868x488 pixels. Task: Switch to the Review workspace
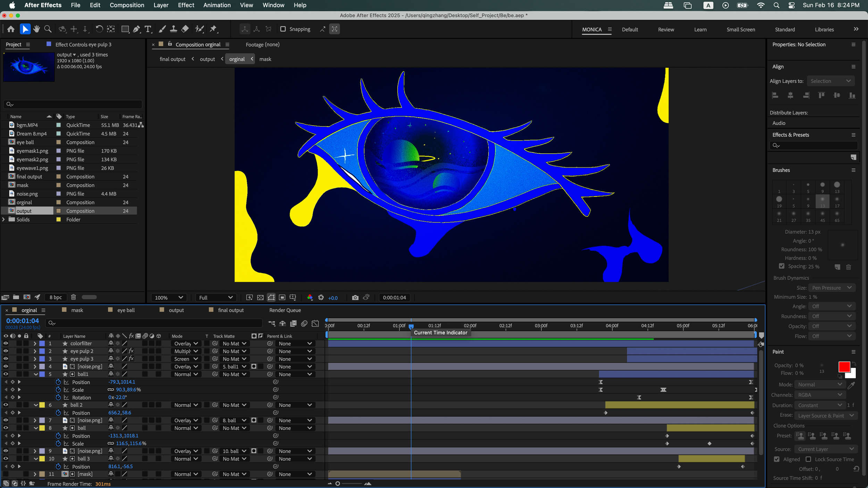666,30
